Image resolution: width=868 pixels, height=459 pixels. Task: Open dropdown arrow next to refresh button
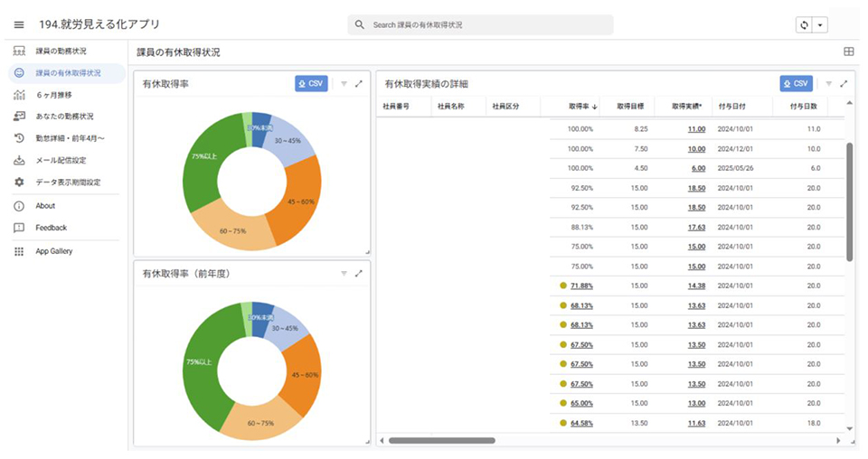pos(820,25)
